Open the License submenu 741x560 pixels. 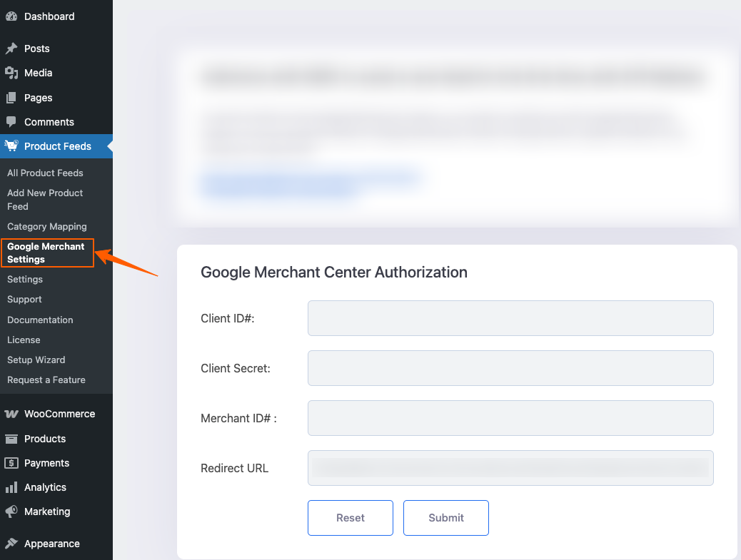tap(24, 340)
